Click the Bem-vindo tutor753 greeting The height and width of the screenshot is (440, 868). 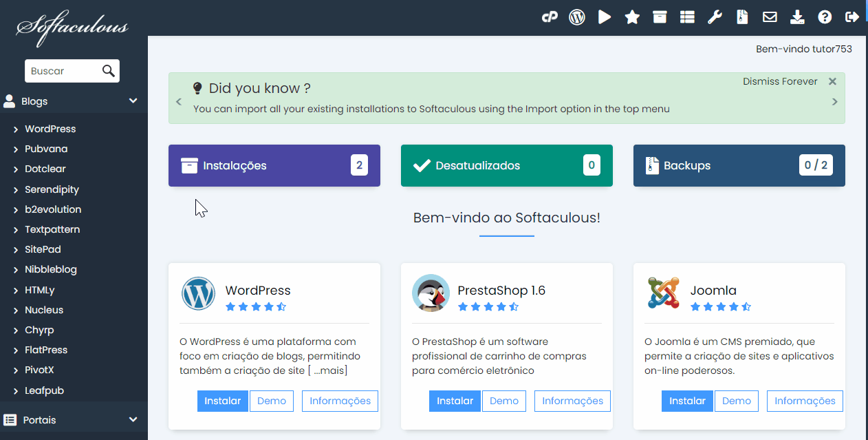coord(804,49)
